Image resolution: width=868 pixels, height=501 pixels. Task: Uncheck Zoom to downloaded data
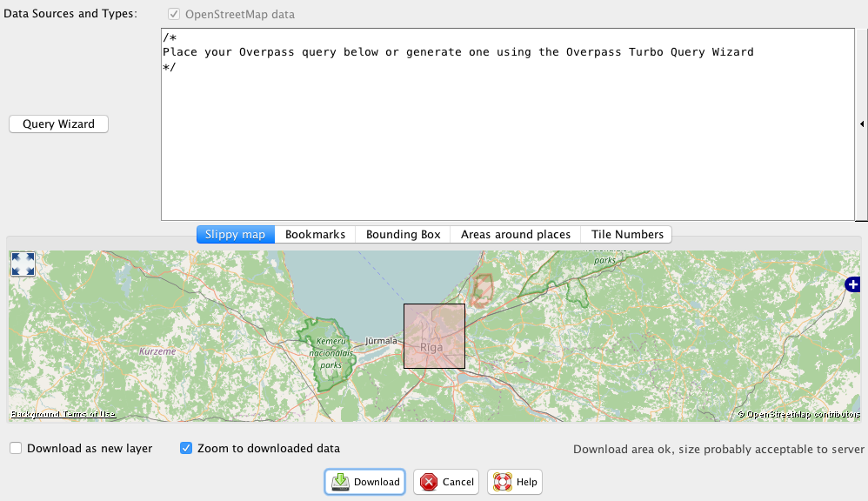point(186,449)
